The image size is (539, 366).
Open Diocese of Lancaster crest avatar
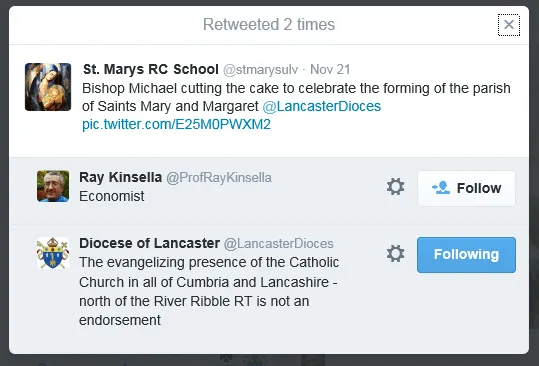tap(53, 253)
